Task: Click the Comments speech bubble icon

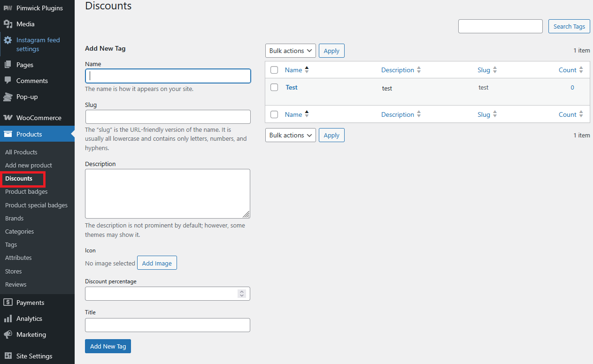Action: (8, 81)
